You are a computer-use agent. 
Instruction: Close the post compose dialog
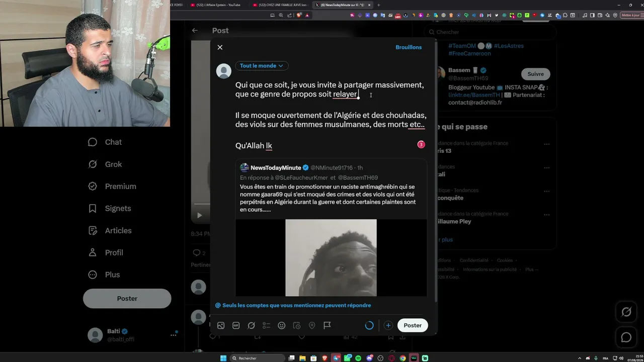click(x=220, y=47)
